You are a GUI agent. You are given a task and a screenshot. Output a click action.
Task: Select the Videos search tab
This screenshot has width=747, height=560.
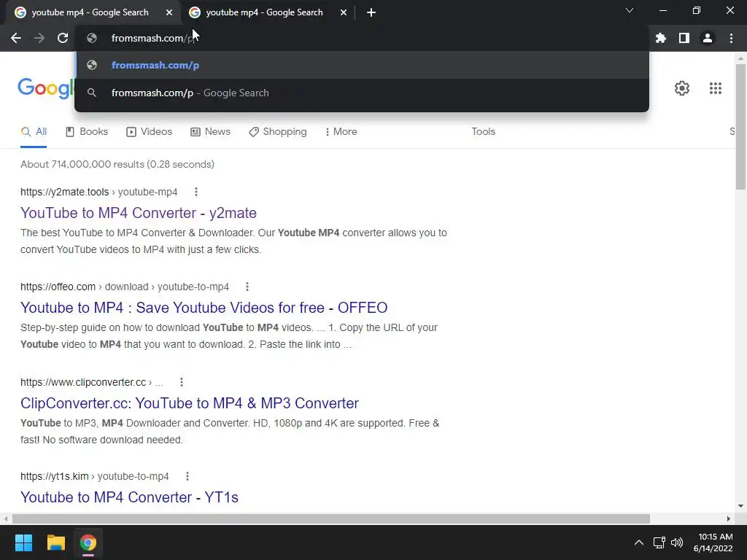pos(149,132)
